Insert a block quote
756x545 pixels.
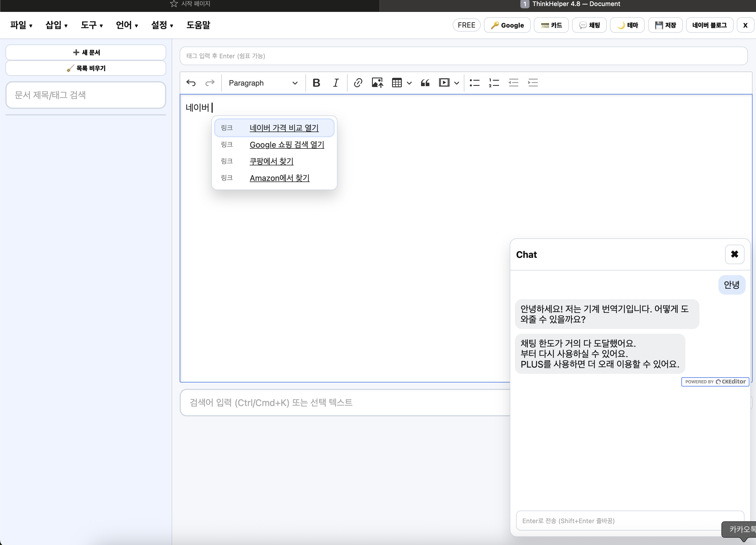pos(425,83)
